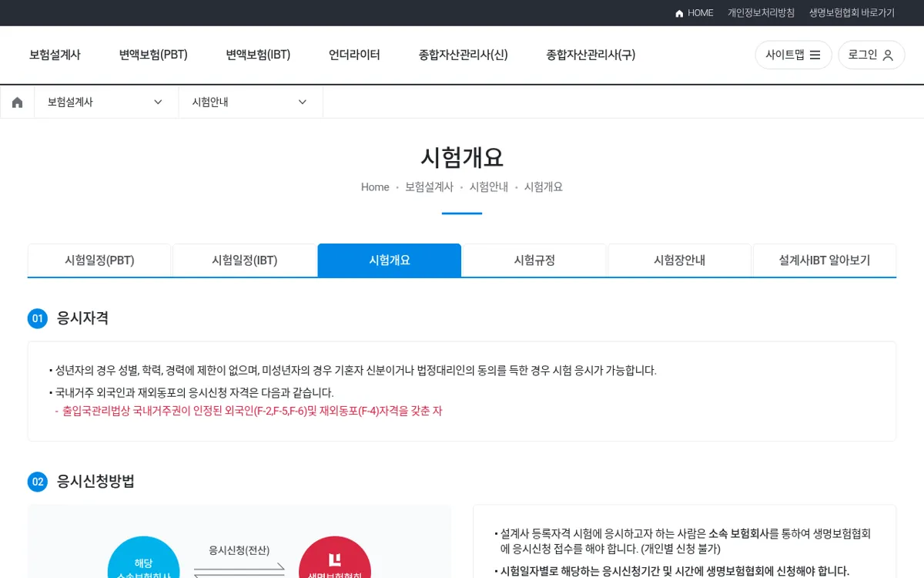
Task: Click the 01 응시자격 section number badge
Action: click(x=38, y=318)
